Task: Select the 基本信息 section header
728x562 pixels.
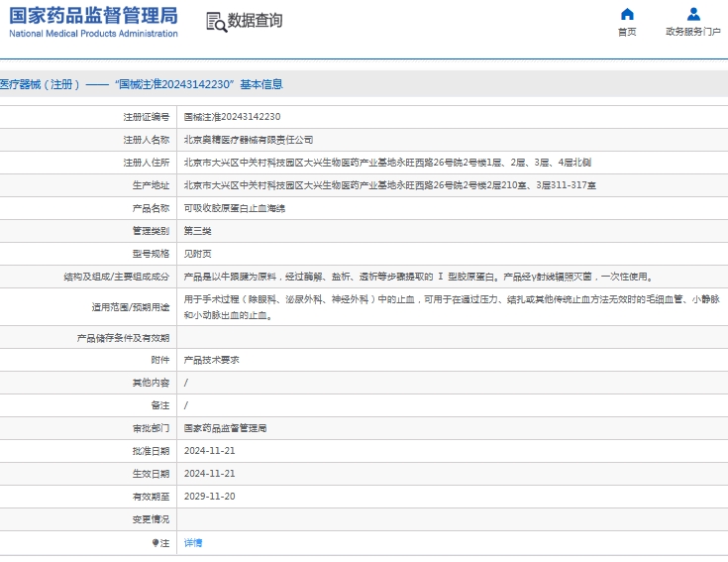Action: coord(261,84)
